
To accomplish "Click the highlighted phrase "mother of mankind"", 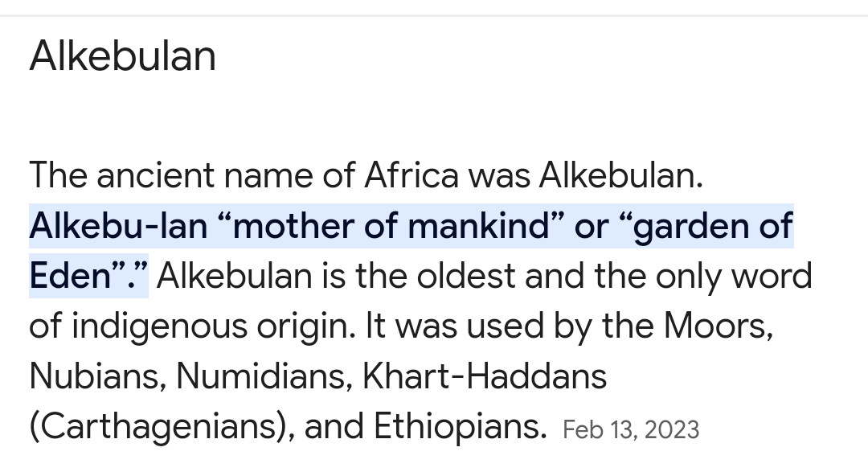I will tap(390, 226).
